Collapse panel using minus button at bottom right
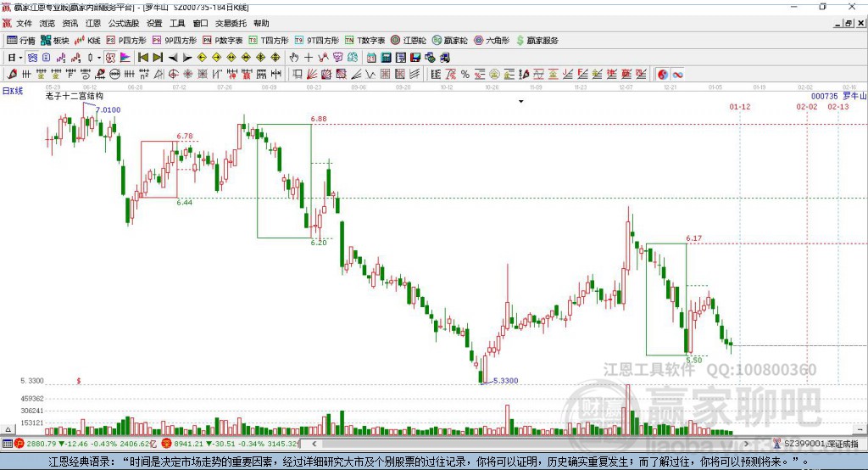 click(x=860, y=429)
